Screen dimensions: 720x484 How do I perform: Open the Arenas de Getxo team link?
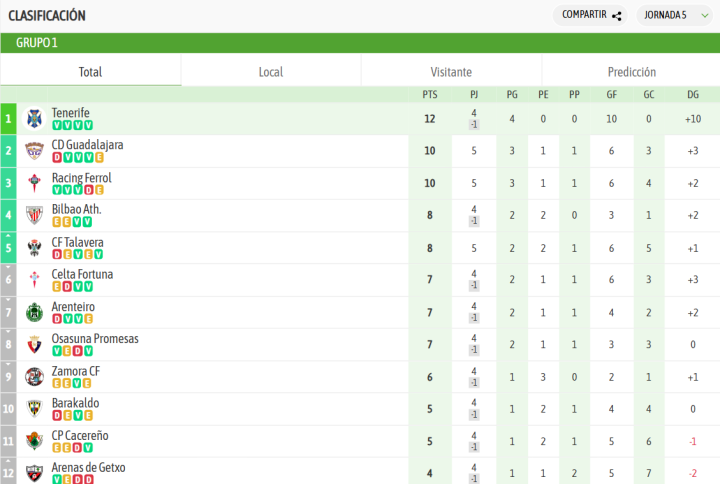pyautogui.click(x=88, y=468)
